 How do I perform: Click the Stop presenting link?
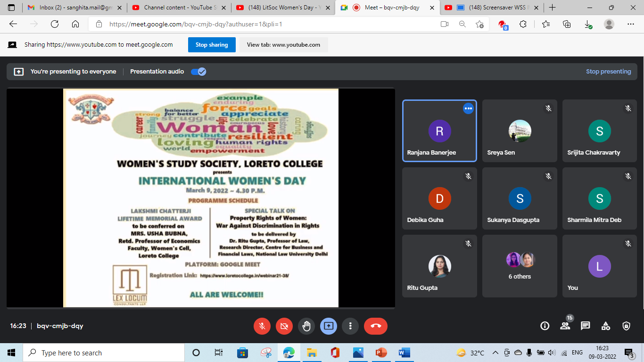point(608,72)
